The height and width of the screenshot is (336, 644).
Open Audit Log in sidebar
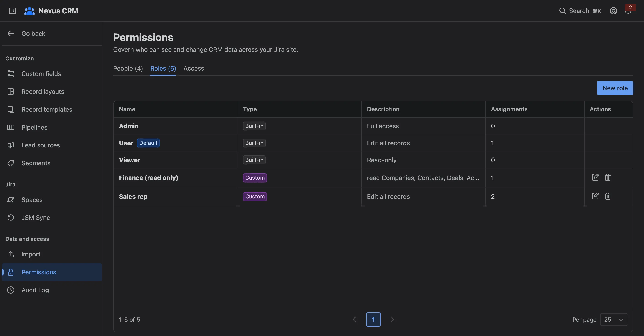52,290
